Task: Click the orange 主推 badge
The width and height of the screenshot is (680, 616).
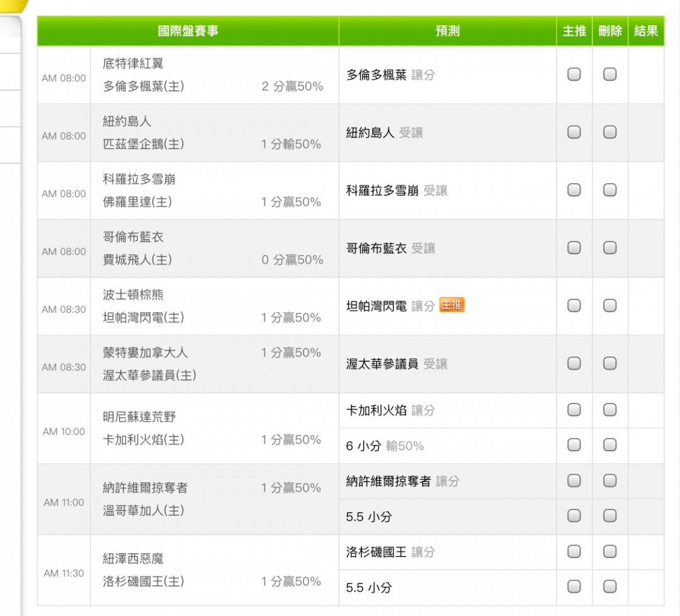Action: [452, 305]
